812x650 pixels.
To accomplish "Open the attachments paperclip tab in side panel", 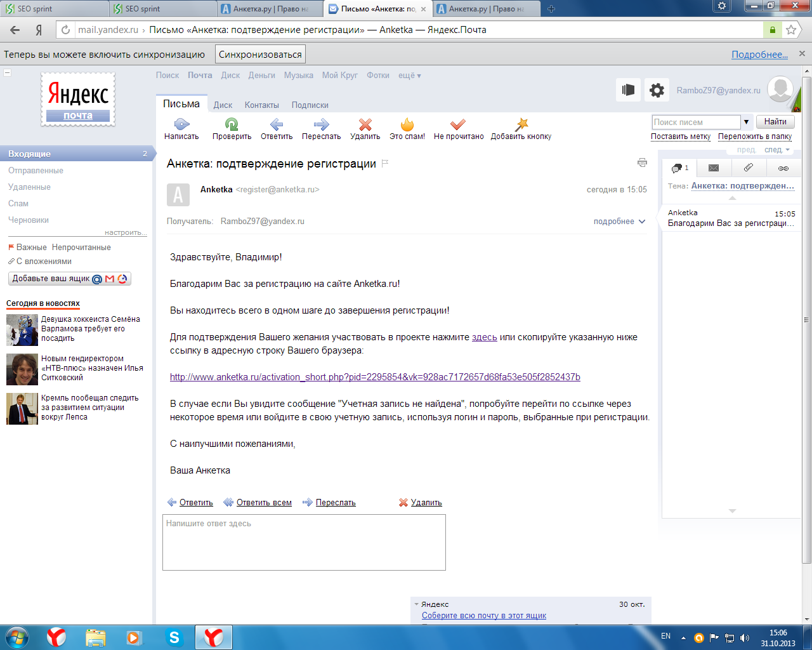I will [x=749, y=168].
